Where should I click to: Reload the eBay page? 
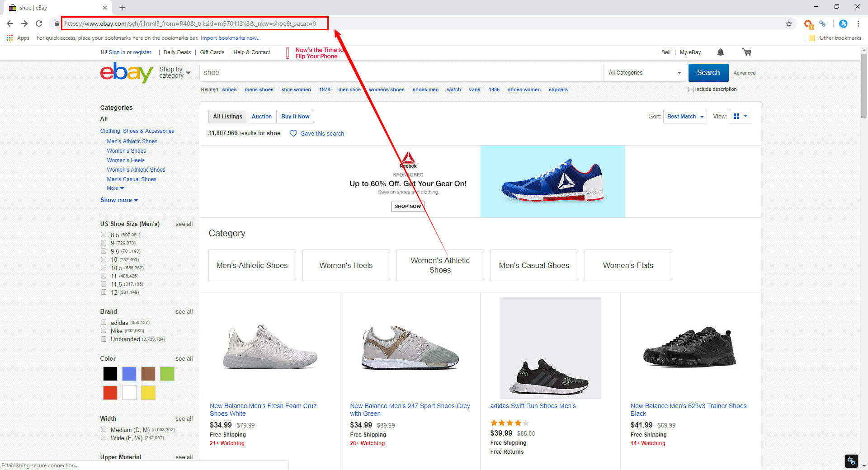39,23
